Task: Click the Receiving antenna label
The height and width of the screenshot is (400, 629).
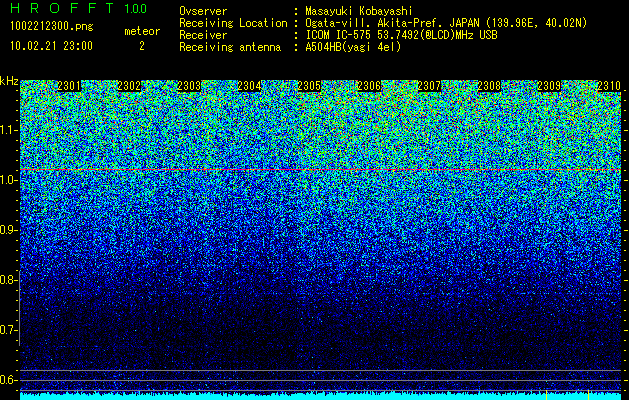Action: click(230, 47)
